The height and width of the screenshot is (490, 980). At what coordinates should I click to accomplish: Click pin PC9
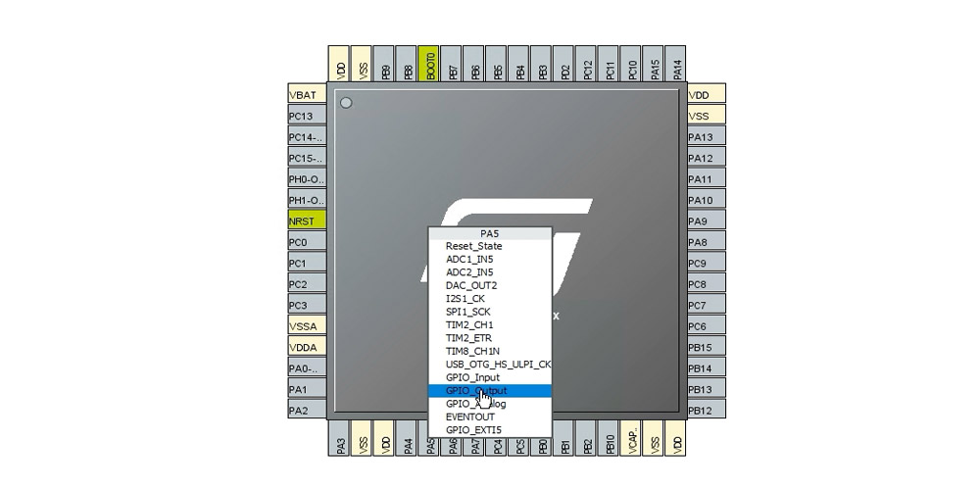click(x=707, y=263)
